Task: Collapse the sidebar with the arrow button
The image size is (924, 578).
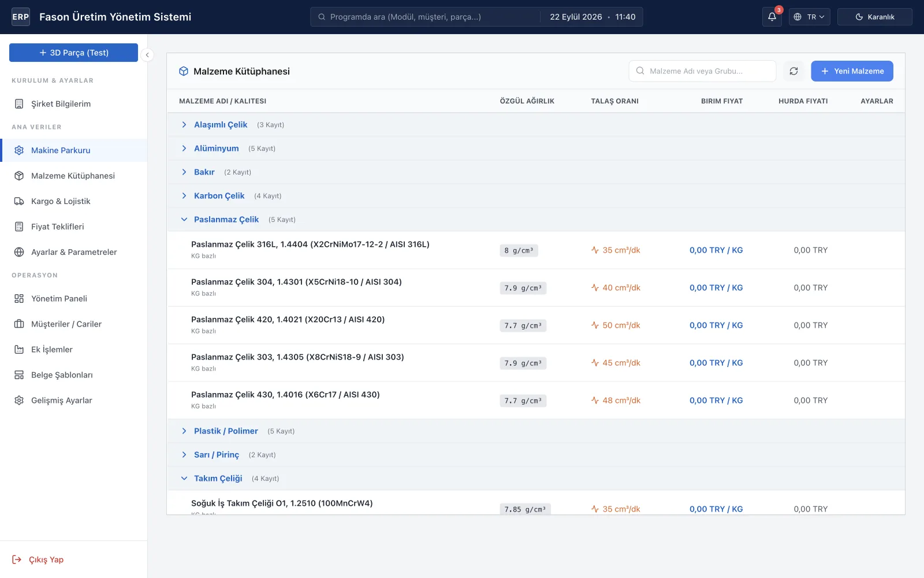Action: click(147, 55)
